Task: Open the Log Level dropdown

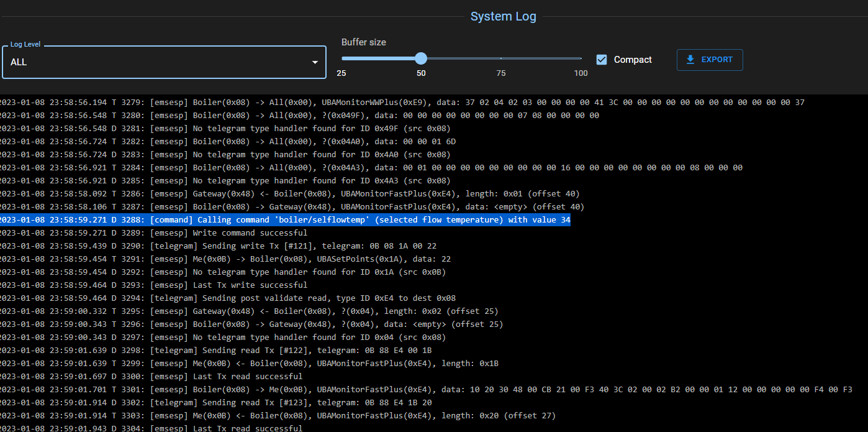Action: click(165, 62)
